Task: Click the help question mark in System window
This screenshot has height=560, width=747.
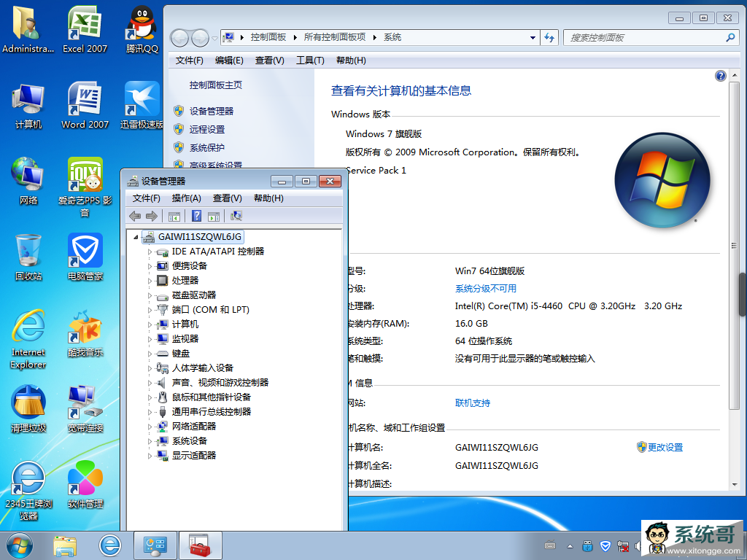Action: 720,76
